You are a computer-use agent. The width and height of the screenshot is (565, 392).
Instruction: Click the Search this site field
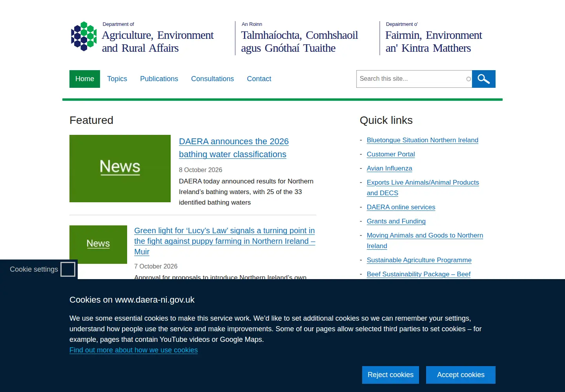click(x=414, y=79)
